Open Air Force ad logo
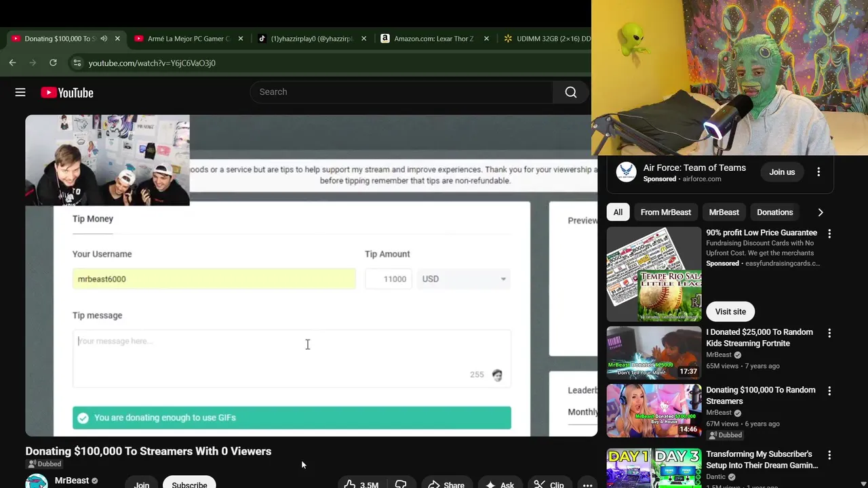 [x=626, y=172]
